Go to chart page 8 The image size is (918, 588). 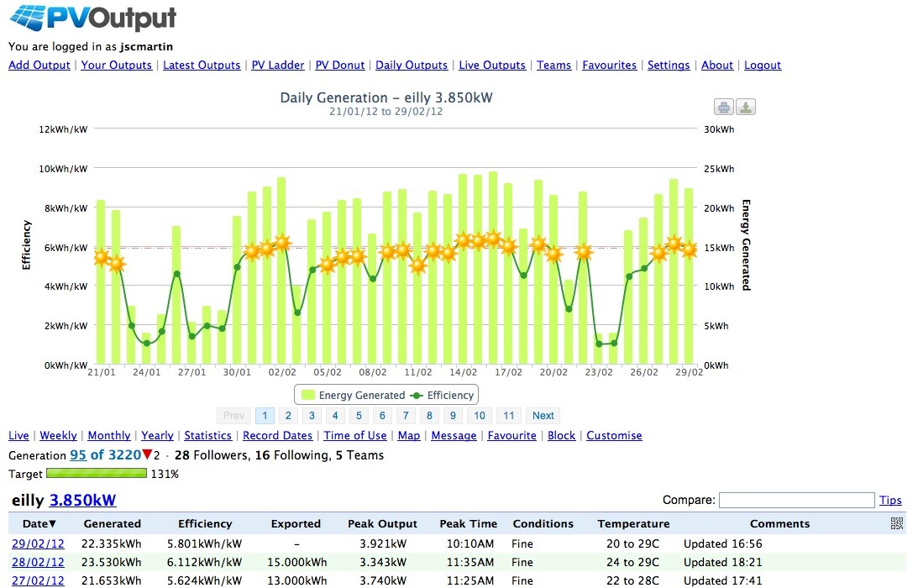coord(429,415)
